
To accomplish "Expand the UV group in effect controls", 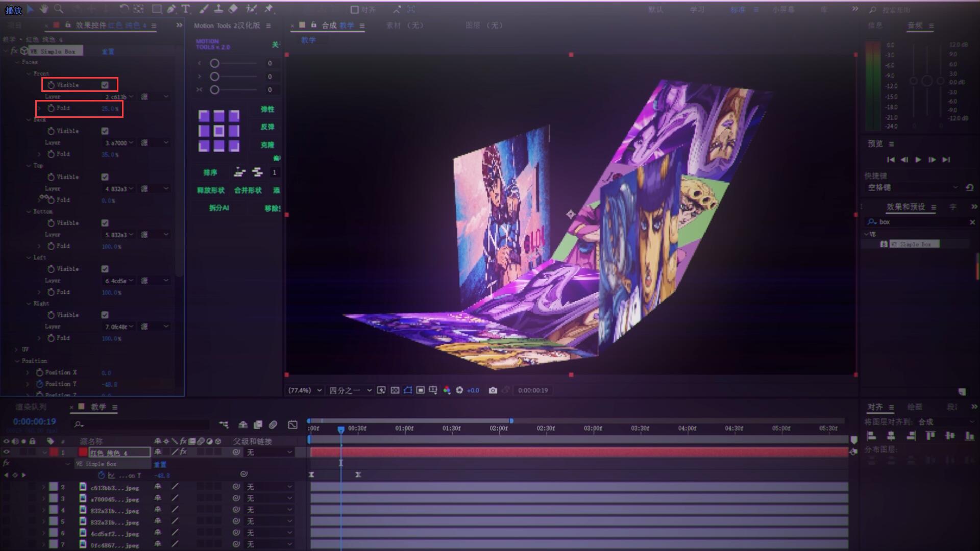I will click(x=16, y=349).
